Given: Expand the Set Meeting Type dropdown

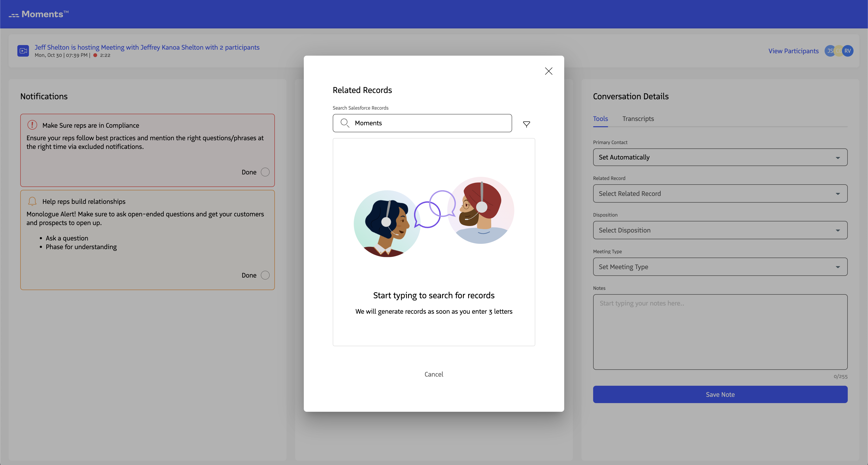Looking at the screenshot, I should (x=720, y=267).
